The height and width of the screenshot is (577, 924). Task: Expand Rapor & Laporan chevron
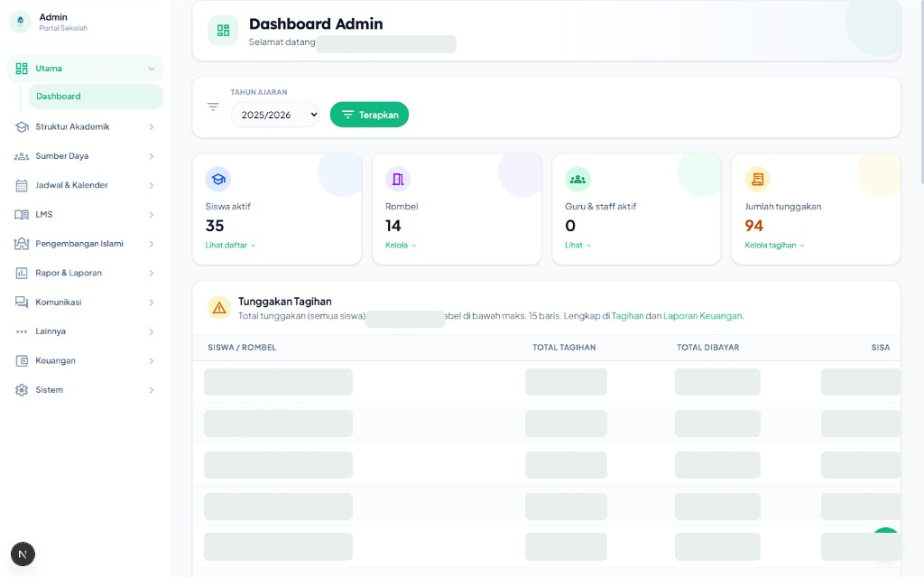(152, 274)
